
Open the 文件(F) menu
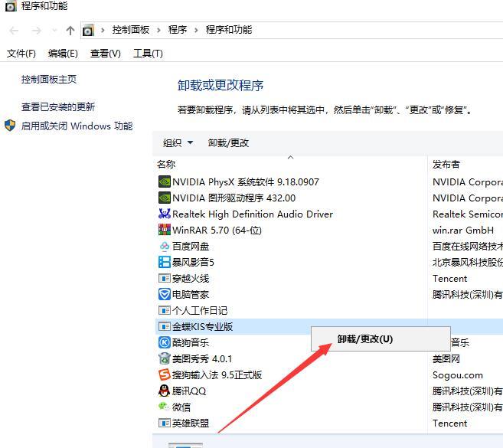coord(21,54)
